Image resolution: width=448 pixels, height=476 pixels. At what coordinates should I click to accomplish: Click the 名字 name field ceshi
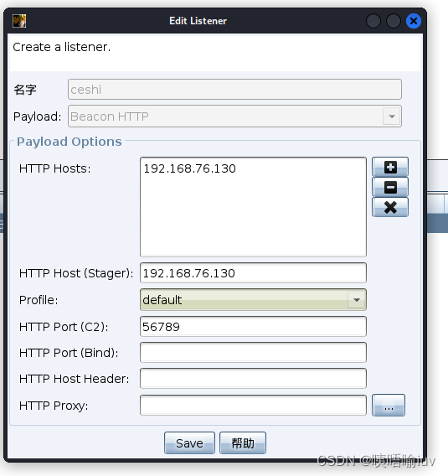[x=234, y=89]
